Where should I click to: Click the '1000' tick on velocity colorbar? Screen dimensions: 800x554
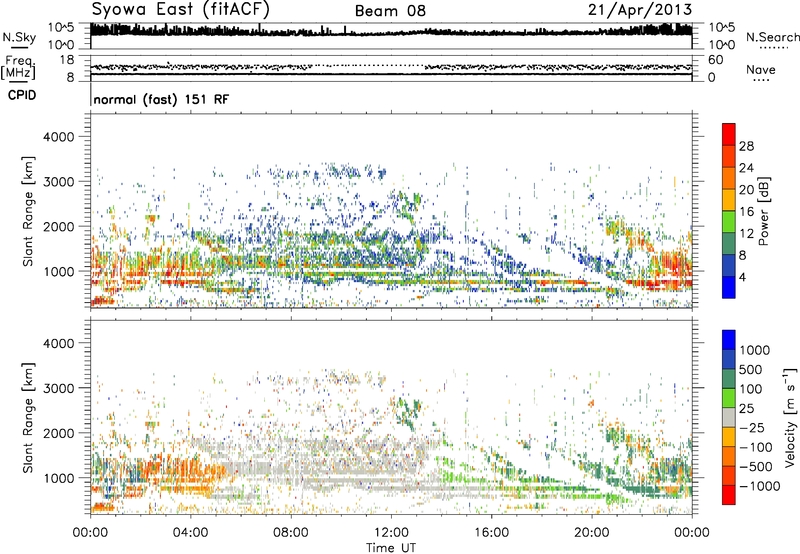(x=755, y=350)
